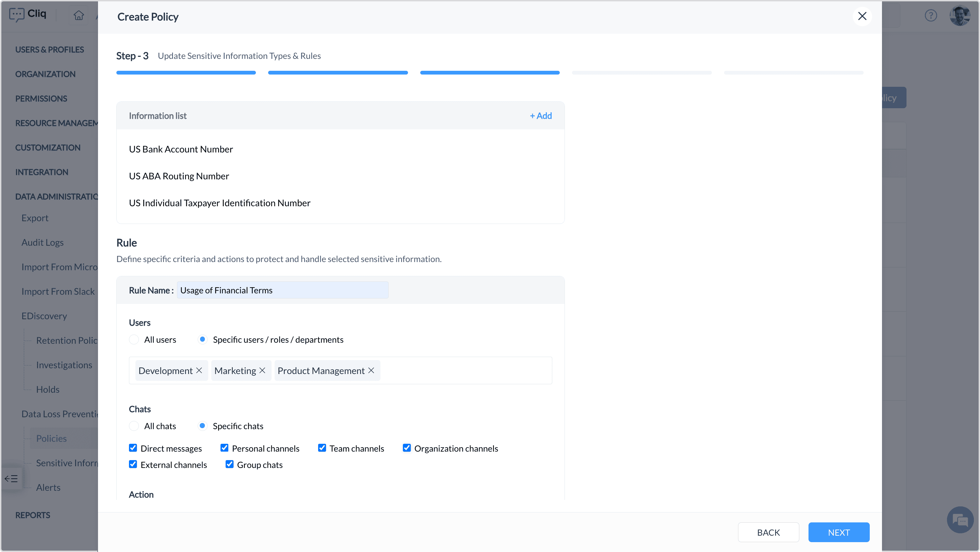The height and width of the screenshot is (552, 980).
Task: Uncheck Direct messages checkbox
Action: tap(133, 448)
